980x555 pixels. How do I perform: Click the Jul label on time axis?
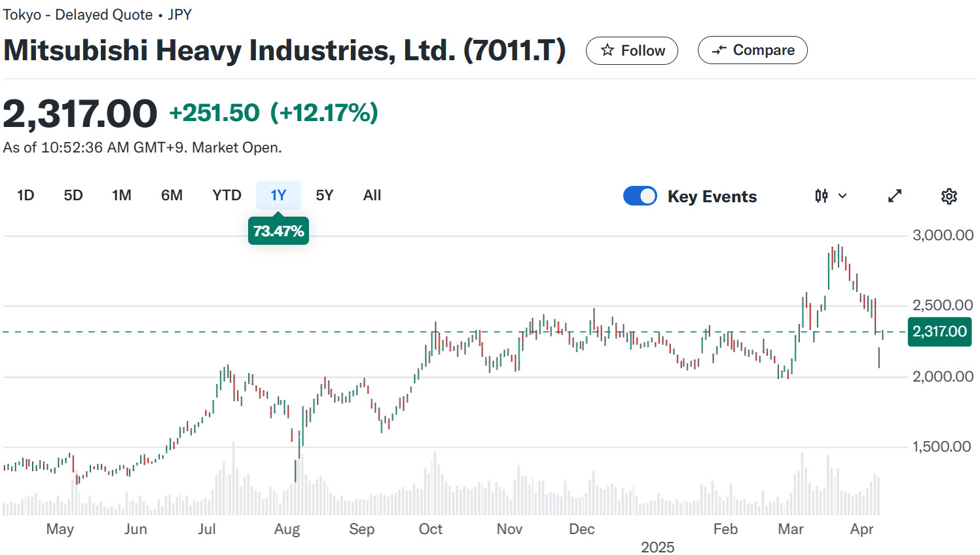[207, 529]
